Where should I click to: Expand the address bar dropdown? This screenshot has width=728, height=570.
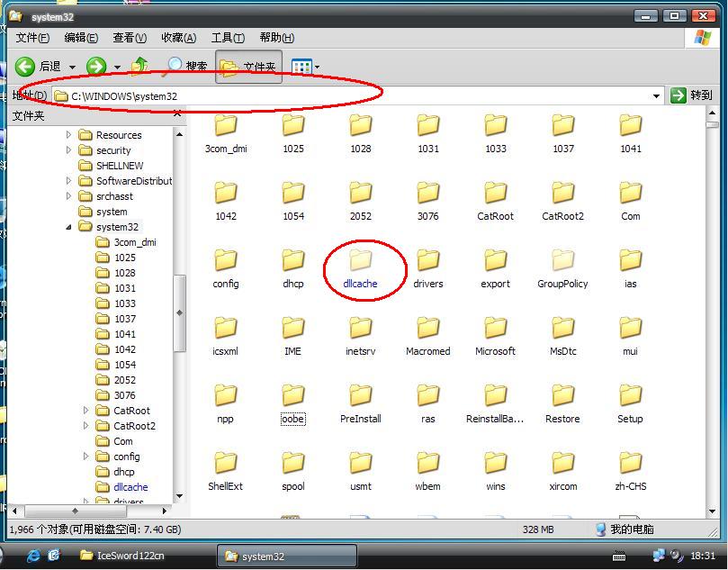pos(656,96)
